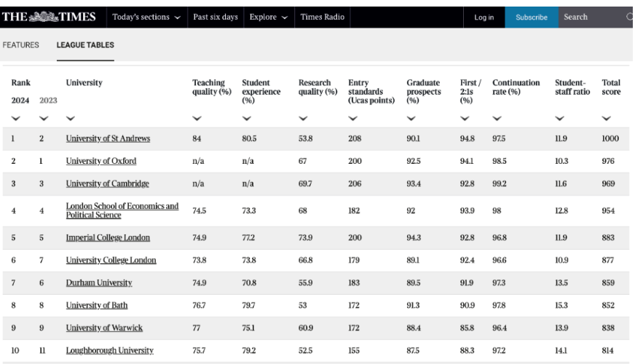Screen dimensions: 635x364
Task: Sort by Graduate prospects chevron
Action: point(411,118)
